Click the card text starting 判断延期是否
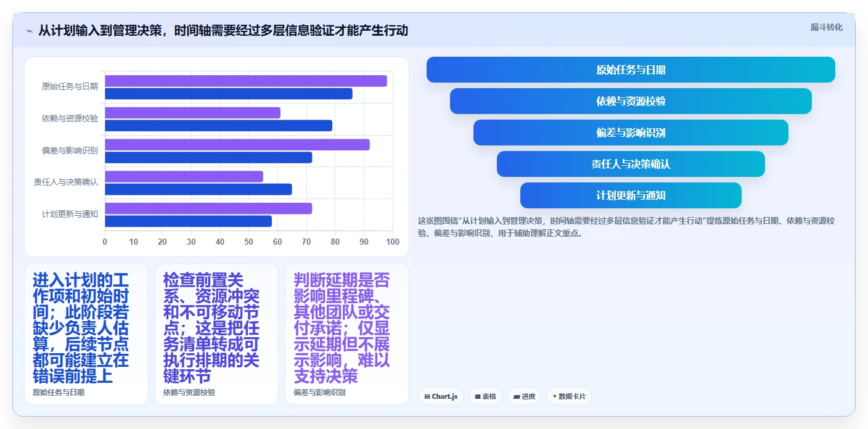Screen dimensions: 868x429 tap(342, 328)
